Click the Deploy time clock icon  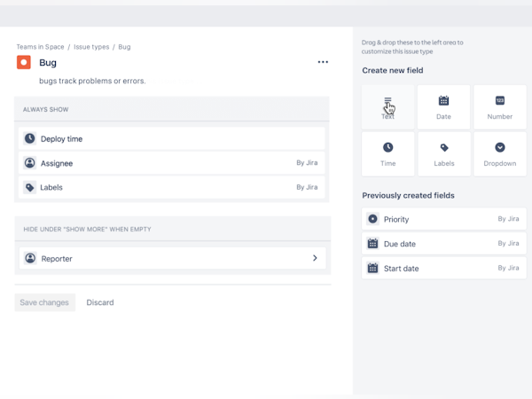click(30, 139)
